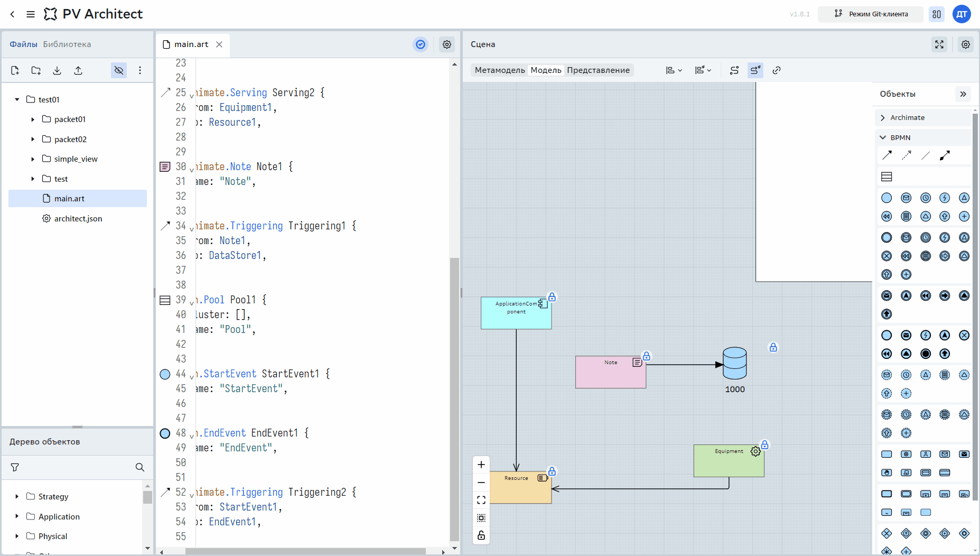Open the align objects dropdown

(x=674, y=70)
